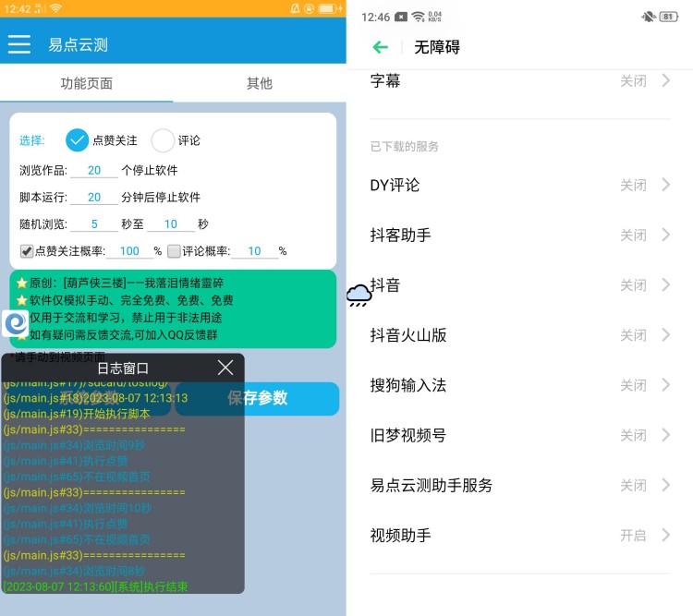693x616 pixels.
Task: Enable the 评论概率 checkbox
Action: (x=174, y=251)
